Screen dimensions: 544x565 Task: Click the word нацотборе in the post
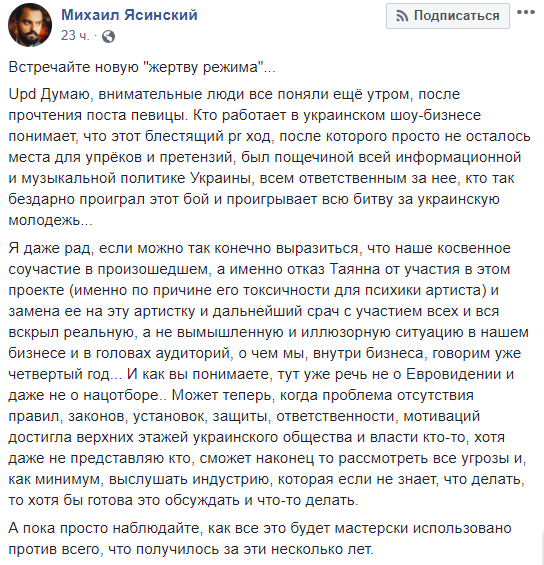121,395
